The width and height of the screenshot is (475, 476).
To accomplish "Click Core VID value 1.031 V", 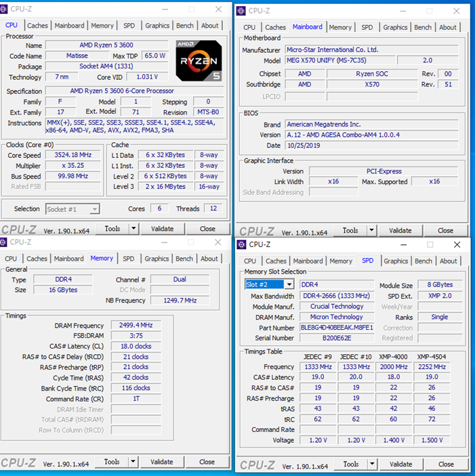I will [x=147, y=77].
